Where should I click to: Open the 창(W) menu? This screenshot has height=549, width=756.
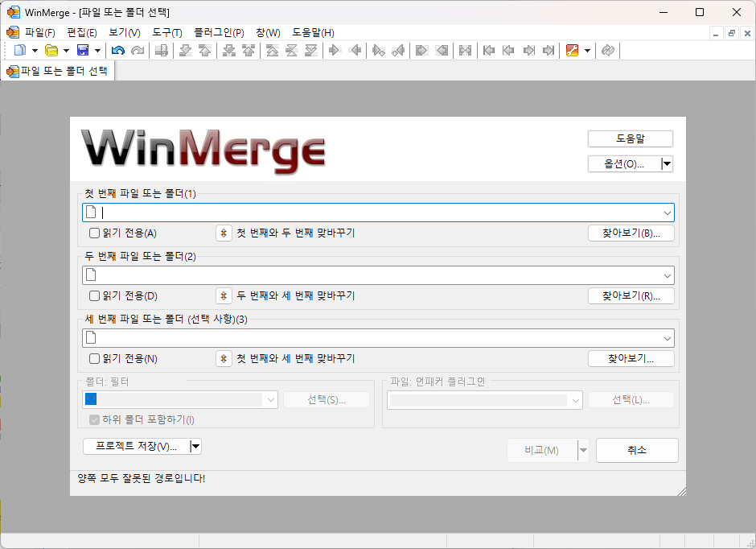pyautogui.click(x=268, y=32)
